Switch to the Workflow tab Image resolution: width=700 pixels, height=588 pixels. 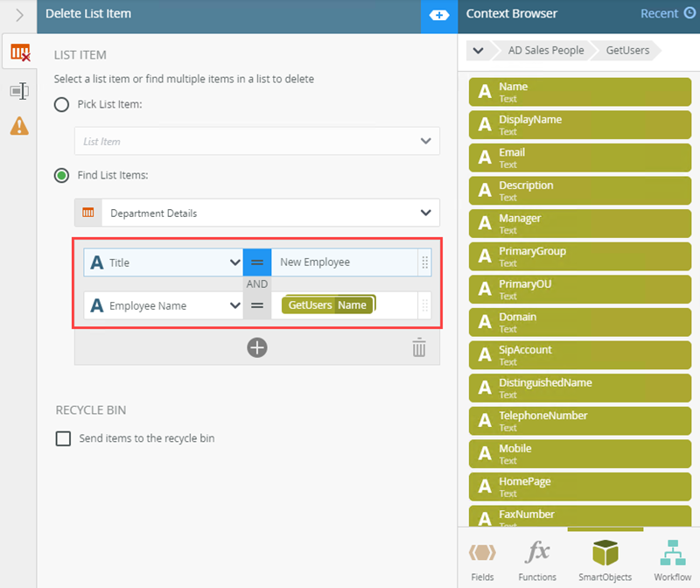tap(672, 560)
